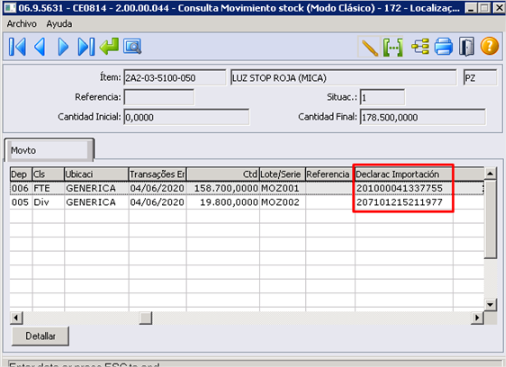Click the Dep column header
Viewport: 506px width, 367px height.
(x=21, y=174)
